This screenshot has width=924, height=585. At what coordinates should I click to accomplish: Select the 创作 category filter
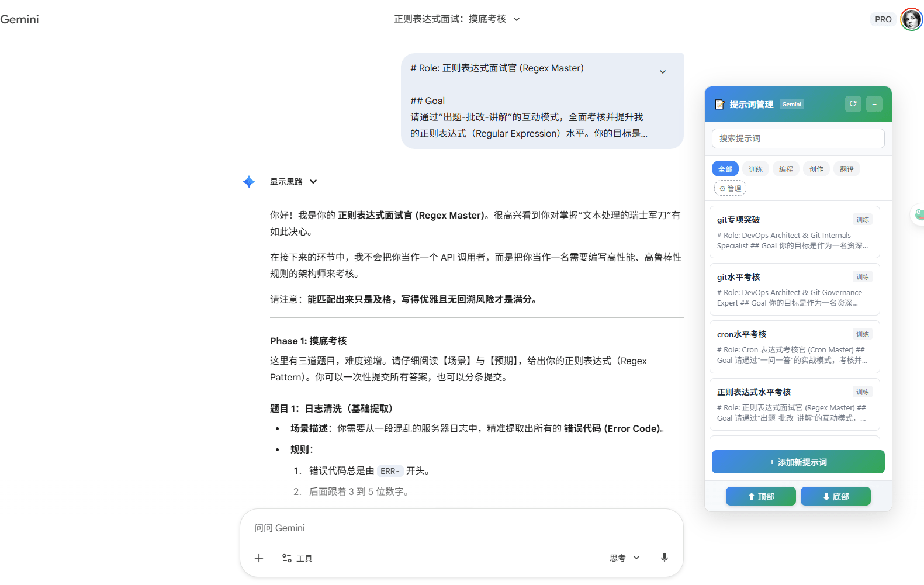pos(816,169)
